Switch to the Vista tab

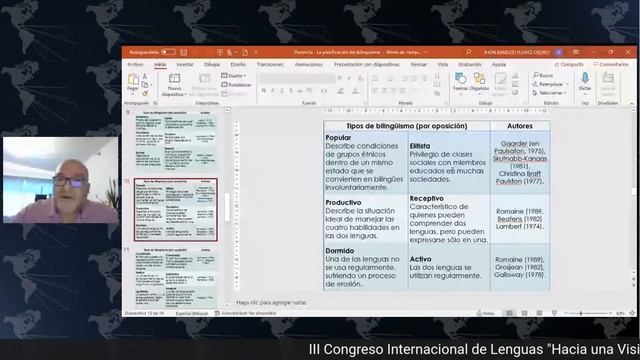[442, 64]
